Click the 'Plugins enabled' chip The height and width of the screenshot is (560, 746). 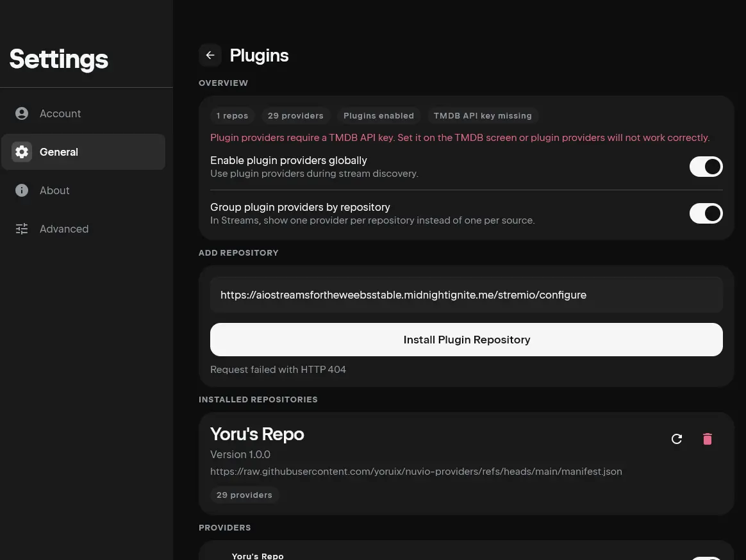click(x=379, y=115)
